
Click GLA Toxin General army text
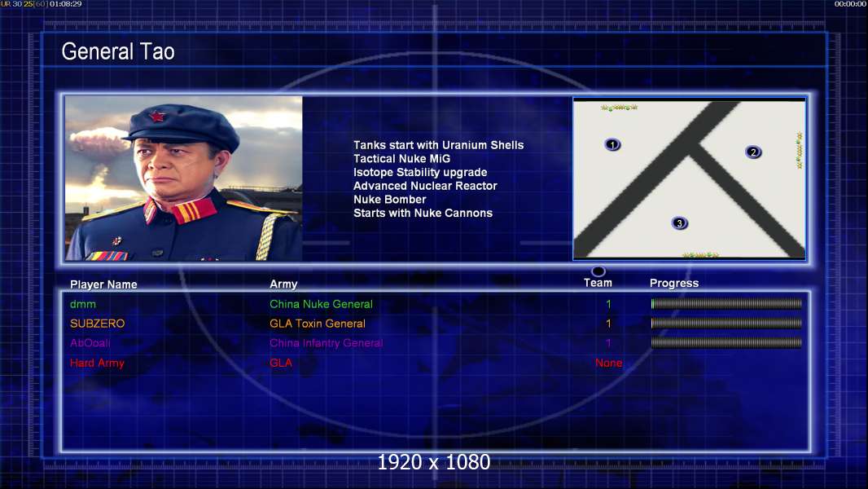[318, 324]
